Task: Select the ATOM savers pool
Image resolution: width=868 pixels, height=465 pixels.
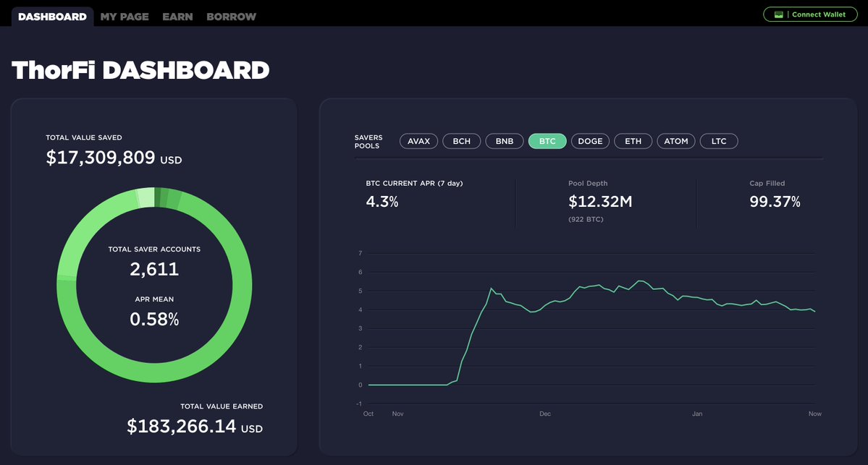Action: coord(676,141)
